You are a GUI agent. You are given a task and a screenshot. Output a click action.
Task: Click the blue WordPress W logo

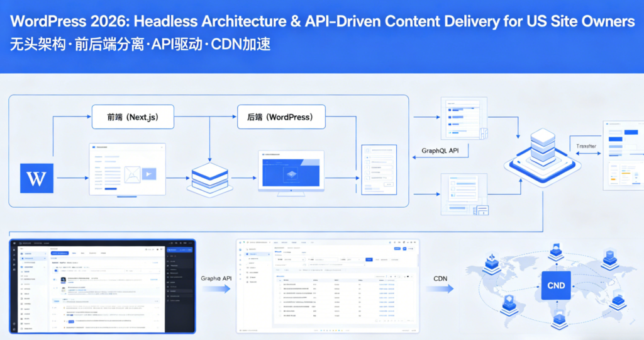tap(37, 178)
